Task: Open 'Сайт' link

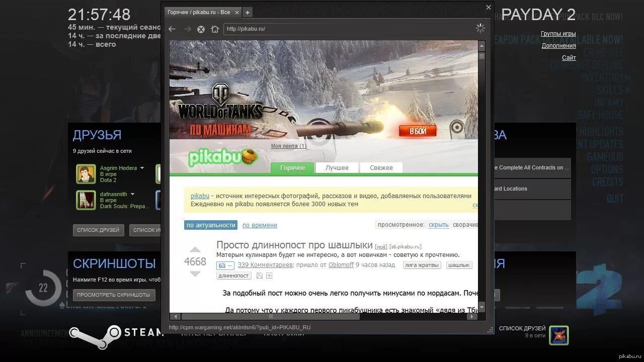Action: [569, 58]
